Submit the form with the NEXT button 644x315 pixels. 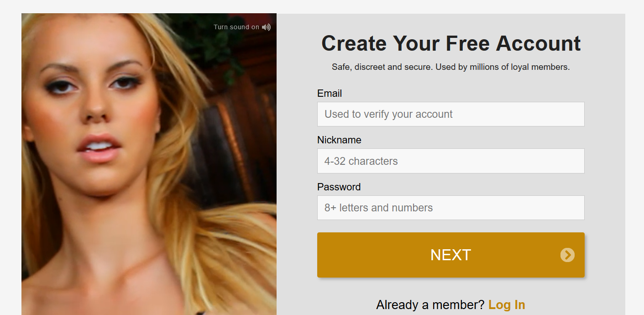(x=450, y=255)
